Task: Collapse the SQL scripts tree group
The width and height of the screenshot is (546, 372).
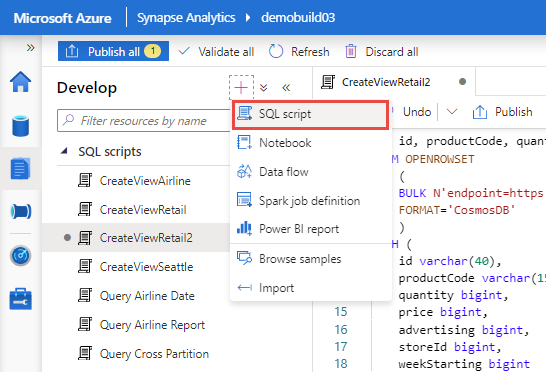Action: pos(64,151)
